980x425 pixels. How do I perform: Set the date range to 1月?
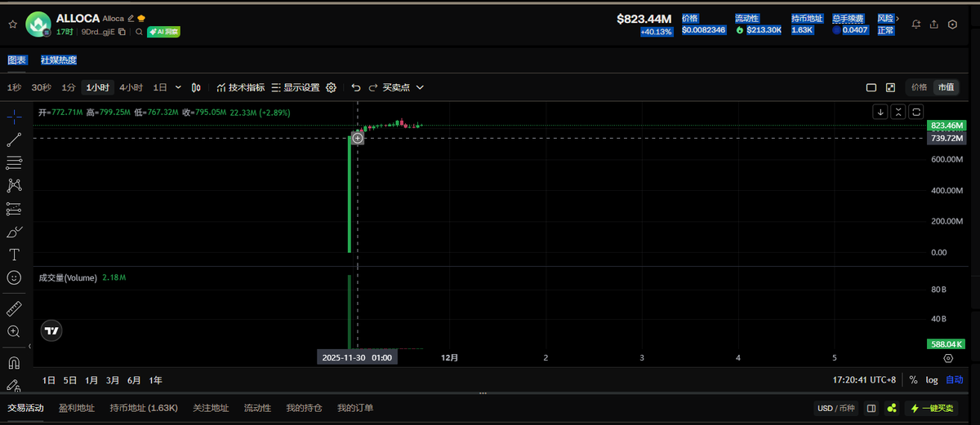(x=91, y=380)
